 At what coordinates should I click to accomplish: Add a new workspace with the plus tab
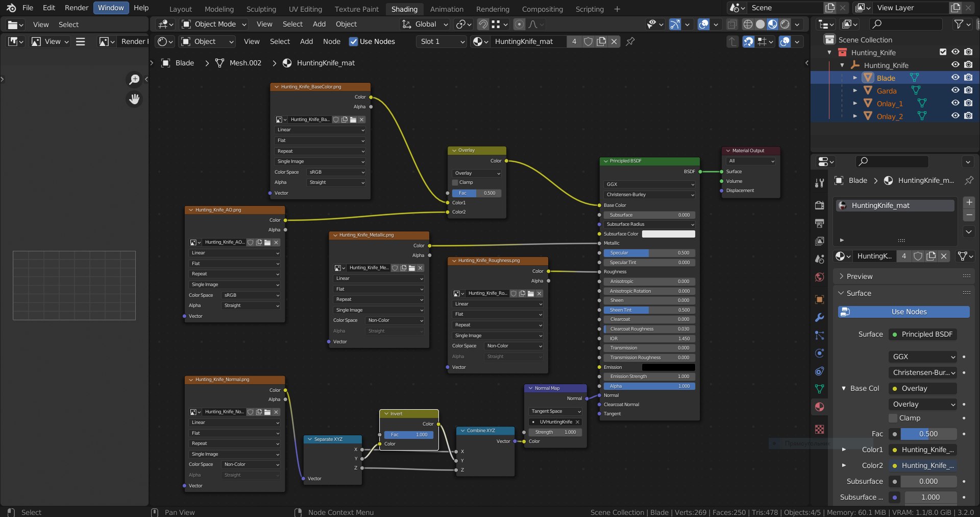tap(617, 9)
